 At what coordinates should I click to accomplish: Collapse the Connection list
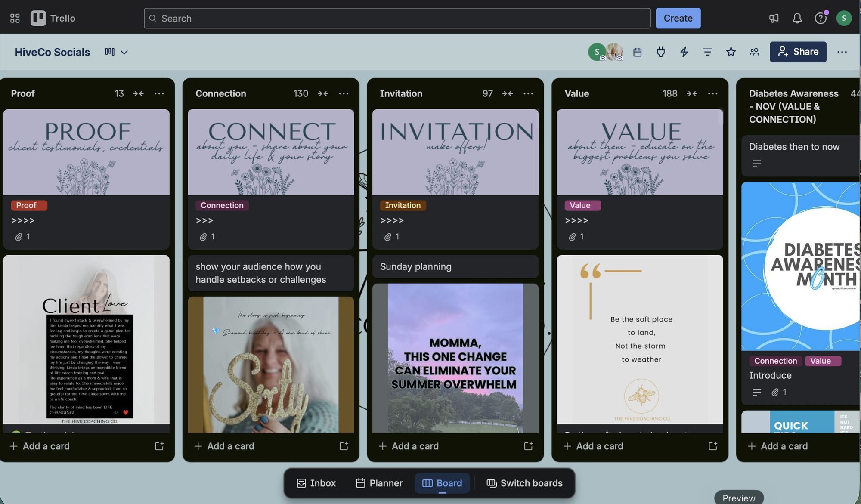click(x=323, y=93)
